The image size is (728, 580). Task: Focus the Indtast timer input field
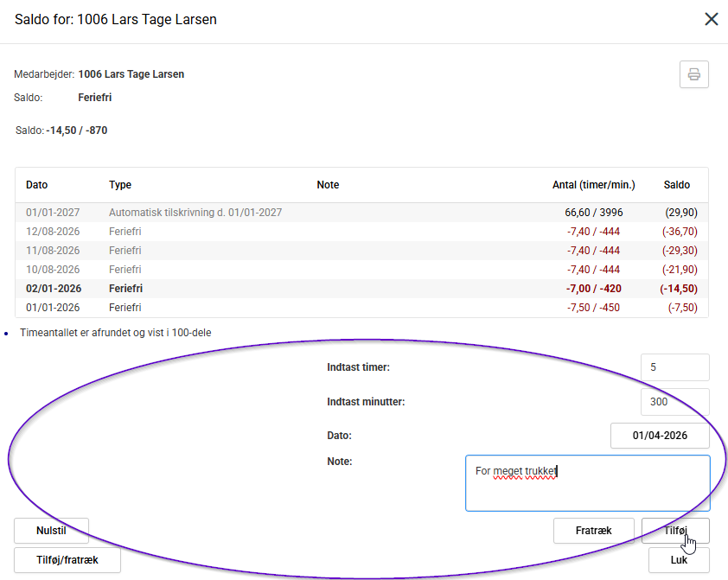point(674,367)
